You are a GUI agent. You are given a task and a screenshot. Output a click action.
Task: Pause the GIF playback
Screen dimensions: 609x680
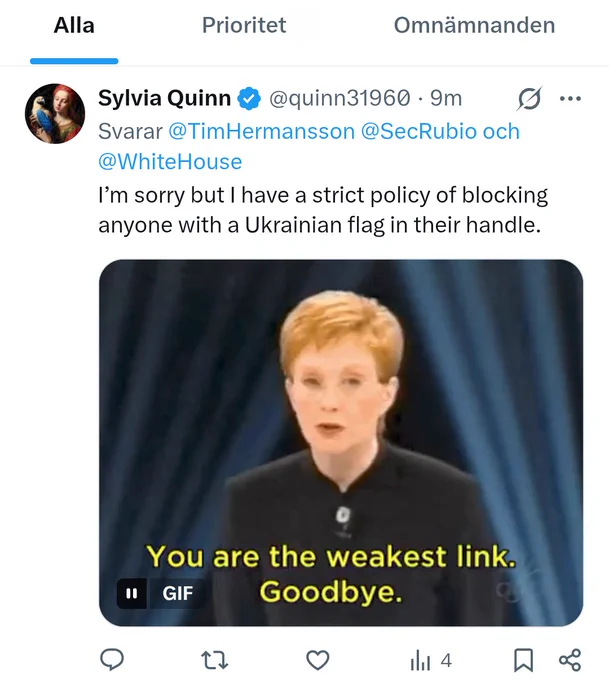click(x=131, y=593)
